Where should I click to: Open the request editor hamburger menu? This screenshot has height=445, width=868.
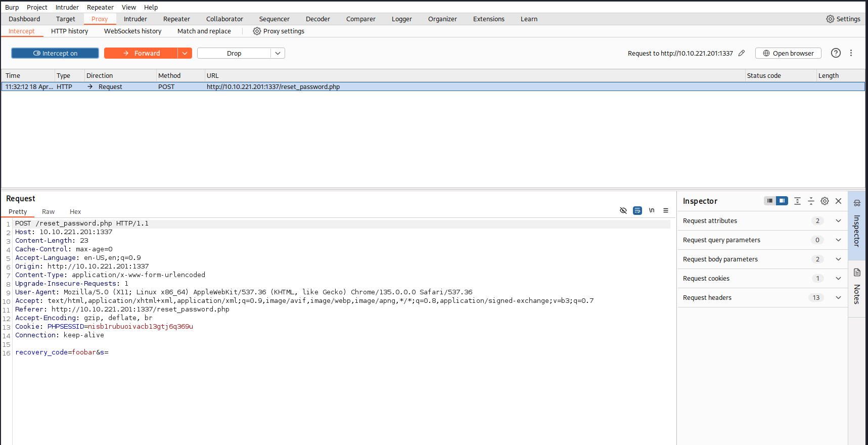pyautogui.click(x=666, y=210)
